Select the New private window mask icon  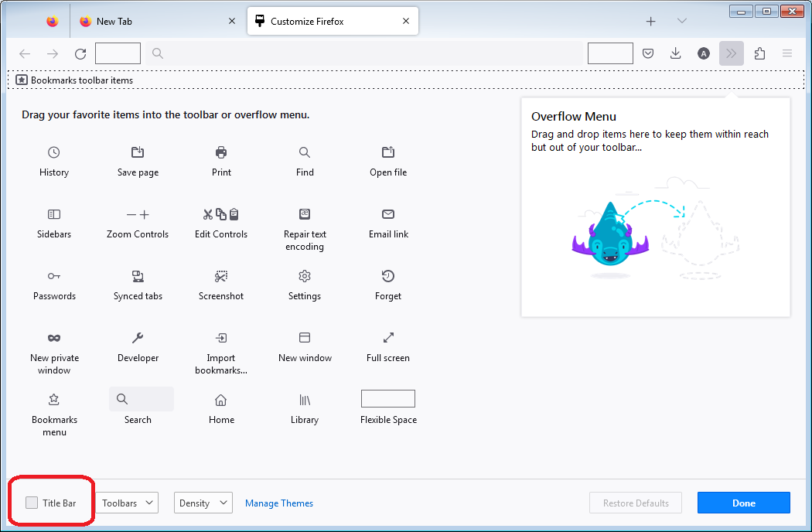[53, 338]
